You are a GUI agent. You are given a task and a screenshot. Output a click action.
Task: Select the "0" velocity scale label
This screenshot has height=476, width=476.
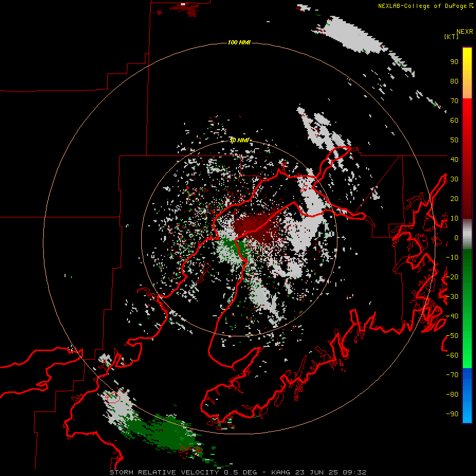coord(456,237)
